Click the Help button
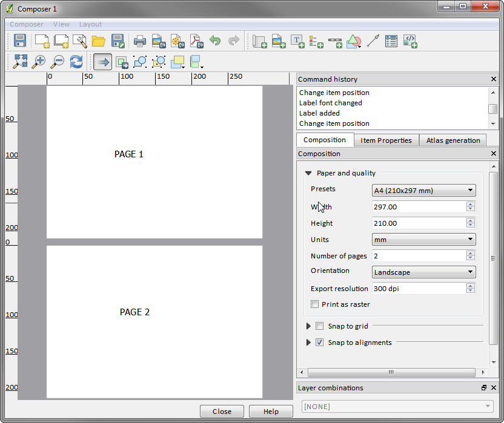 click(271, 412)
